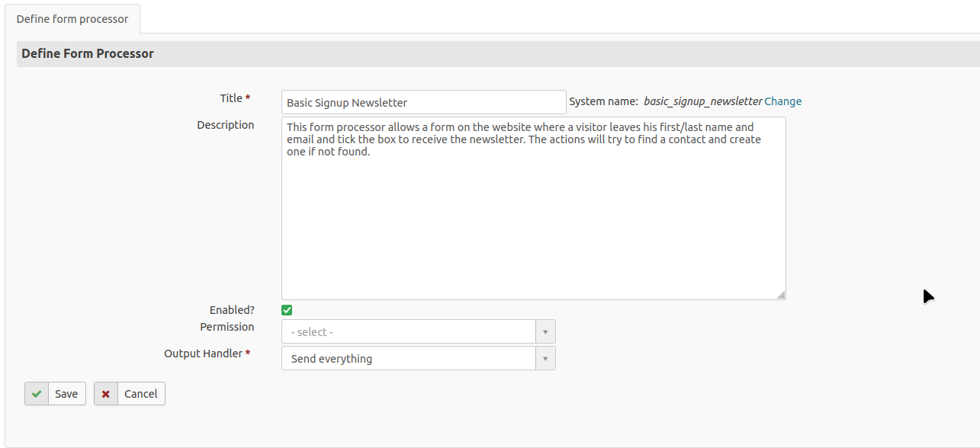Image resolution: width=980 pixels, height=448 pixels.
Task: Click the Permission dropdown arrow
Action: 545,332
